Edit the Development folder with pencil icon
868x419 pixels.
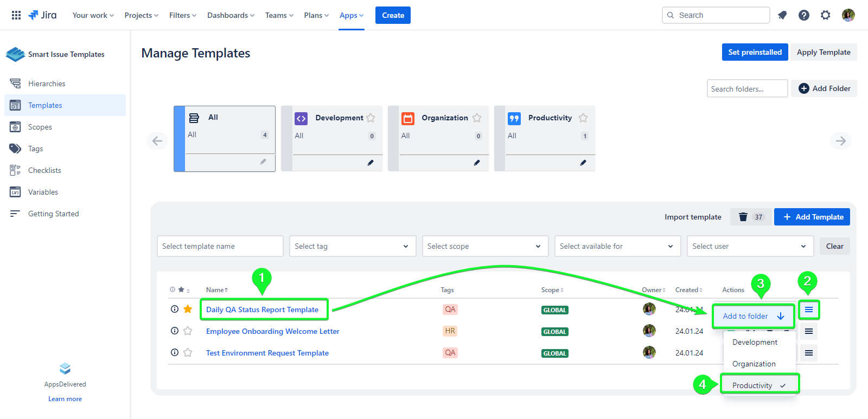click(x=371, y=163)
